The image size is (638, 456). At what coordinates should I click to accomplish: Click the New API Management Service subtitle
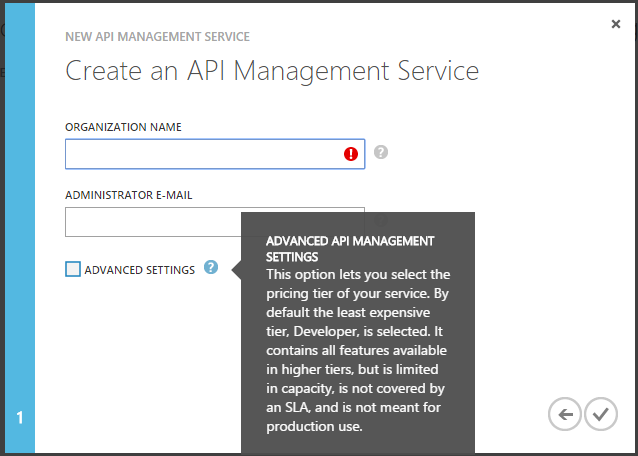click(x=157, y=37)
